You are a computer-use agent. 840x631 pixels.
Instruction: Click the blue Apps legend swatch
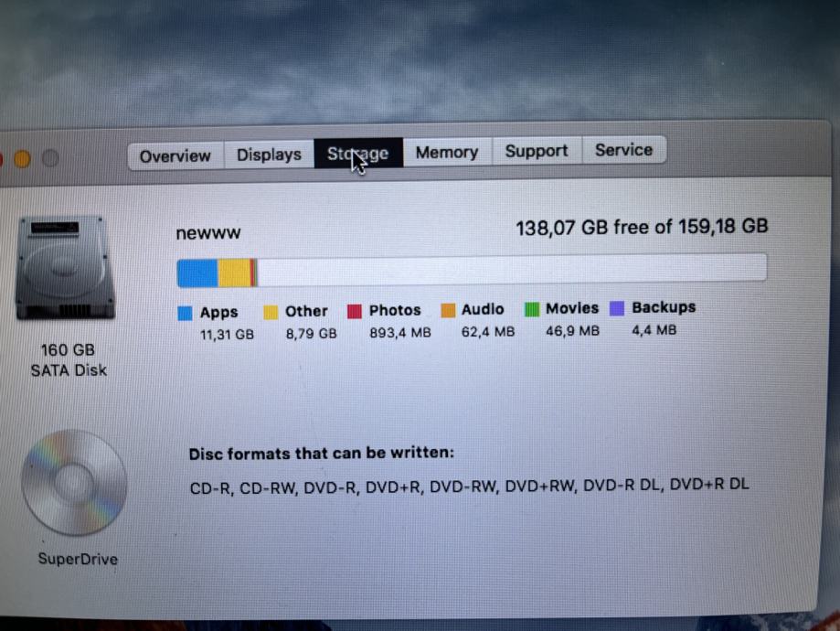pyautogui.click(x=185, y=313)
